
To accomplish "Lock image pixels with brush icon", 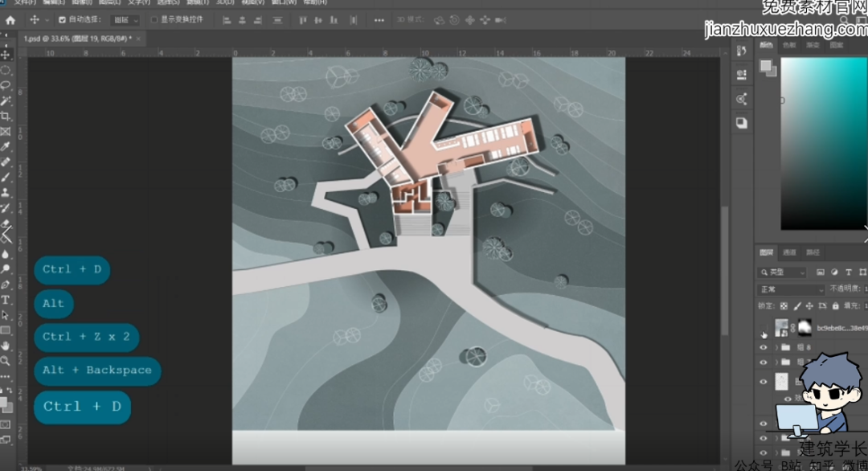I will (796, 305).
